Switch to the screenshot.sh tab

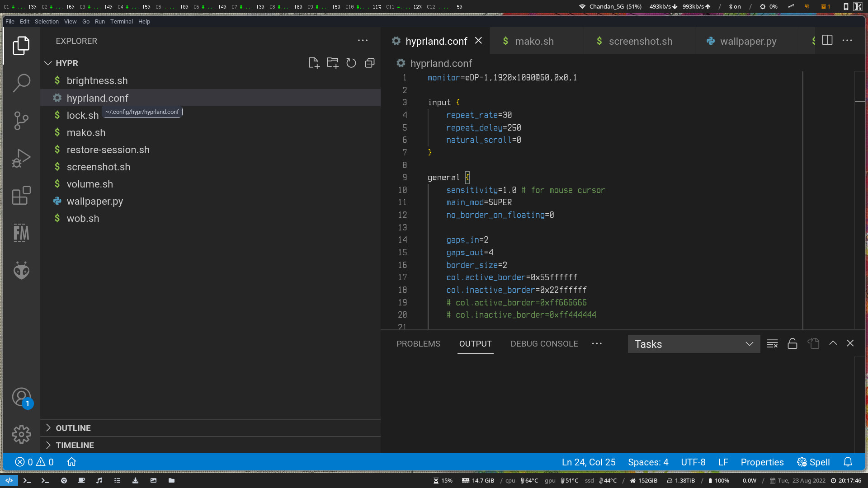[x=640, y=41]
